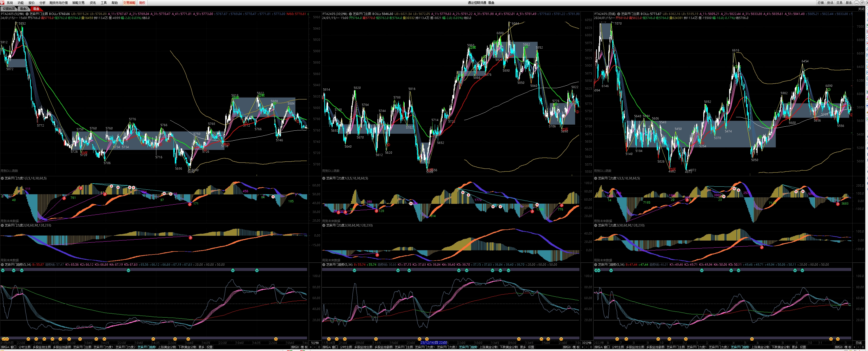This screenshot has height=351, width=868.
Task: Expand PTA2405 日线 indicator dropdown arrow
Action: (619, 14)
